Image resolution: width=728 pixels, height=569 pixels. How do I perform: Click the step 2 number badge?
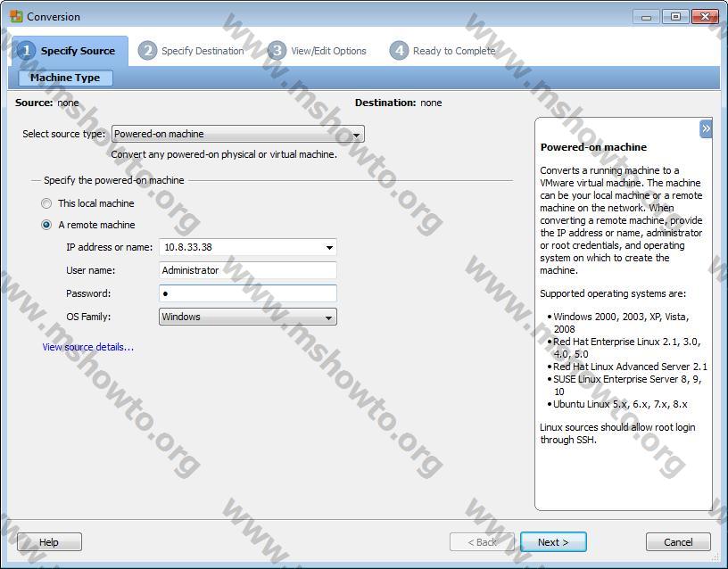coord(147,50)
